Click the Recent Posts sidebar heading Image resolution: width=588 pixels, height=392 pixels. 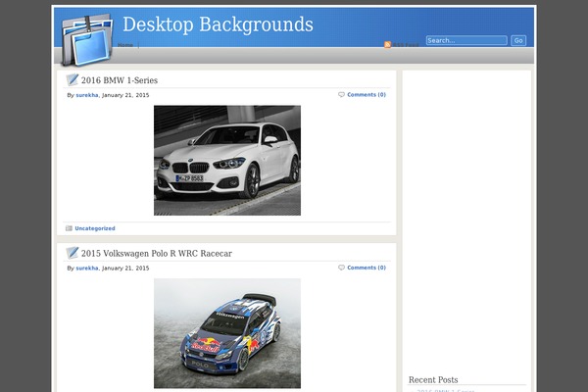[433, 379]
